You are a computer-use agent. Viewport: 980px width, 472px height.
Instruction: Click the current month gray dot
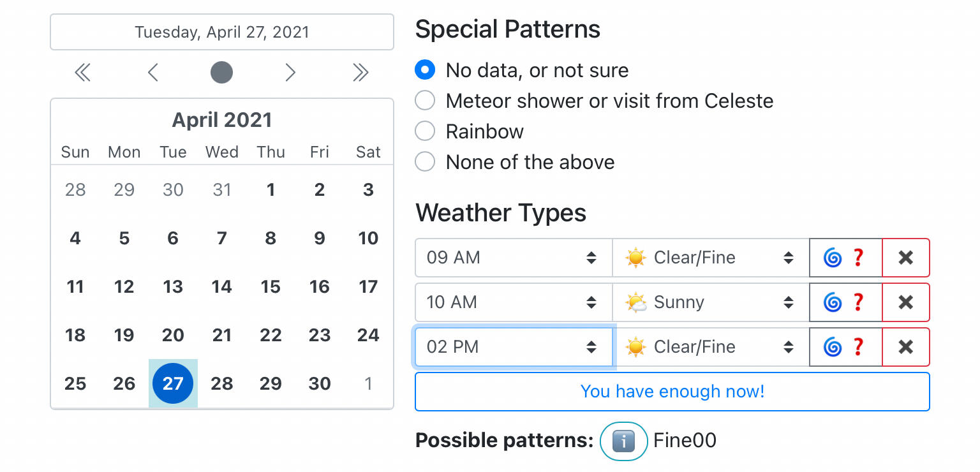pyautogui.click(x=221, y=73)
